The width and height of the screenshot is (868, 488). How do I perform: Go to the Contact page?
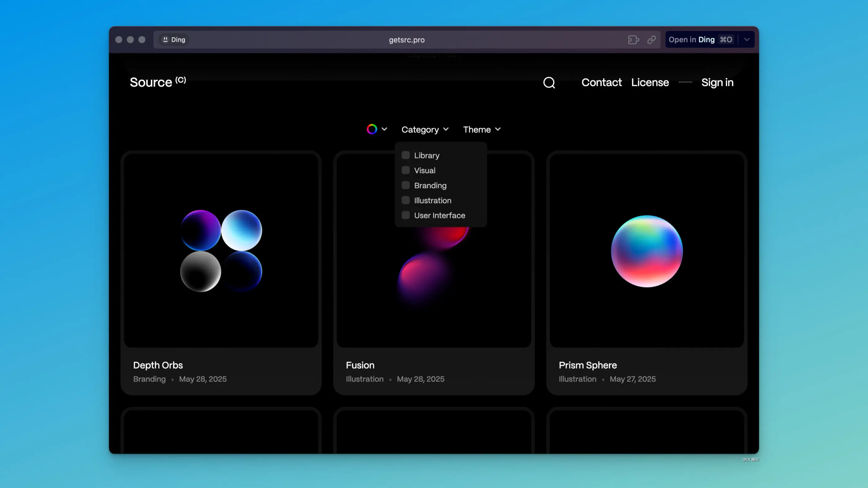coord(601,82)
